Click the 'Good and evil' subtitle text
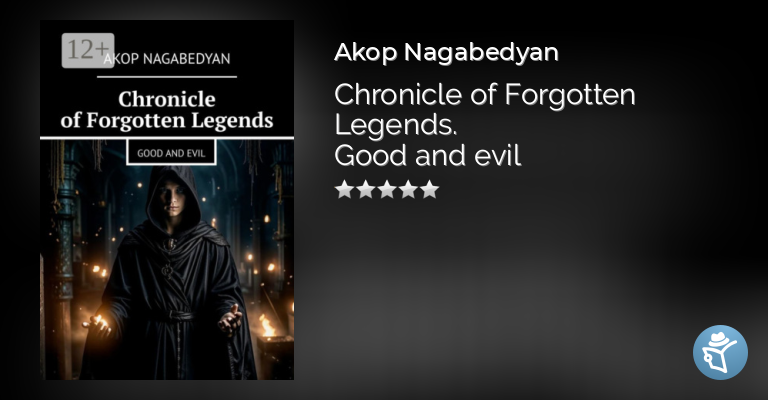768x400 pixels. click(428, 156)
